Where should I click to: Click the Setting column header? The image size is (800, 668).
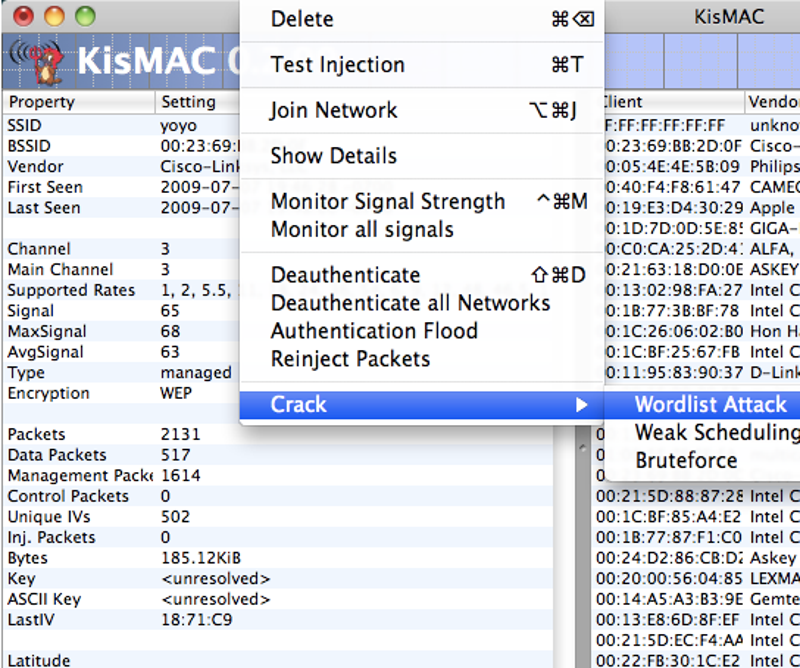tap(197, 102)
